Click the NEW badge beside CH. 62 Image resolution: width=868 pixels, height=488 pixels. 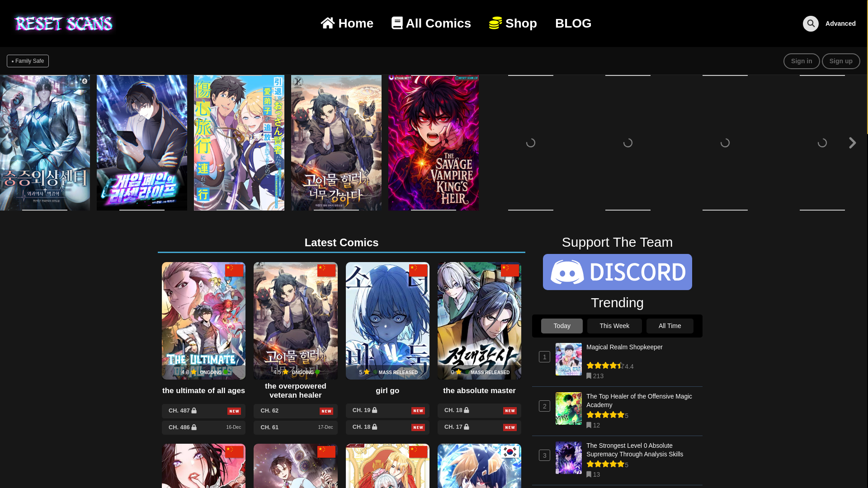point(326,411)
